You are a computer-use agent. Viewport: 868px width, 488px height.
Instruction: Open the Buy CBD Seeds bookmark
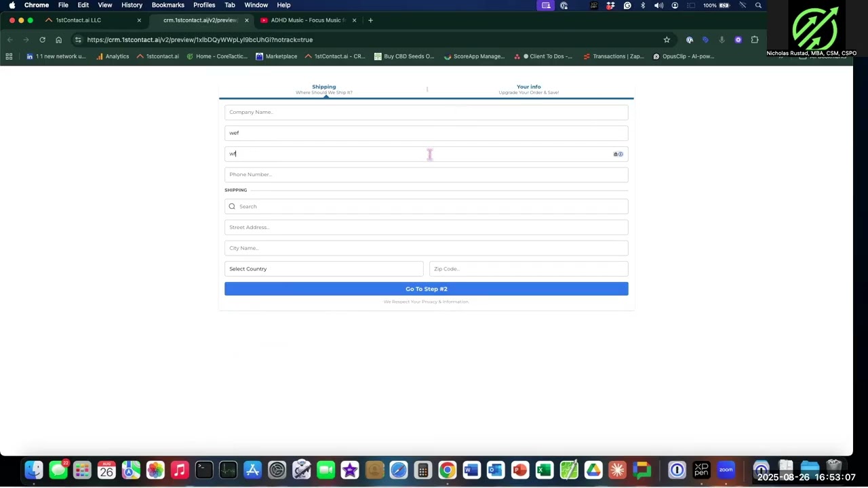(x=404, y=56)
